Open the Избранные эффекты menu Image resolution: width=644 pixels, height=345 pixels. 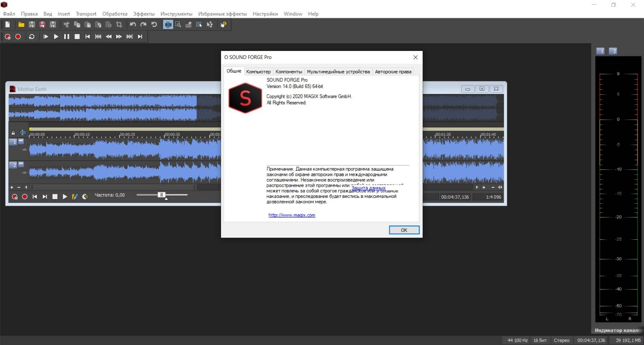pyautogui.click(x=222, y=14)
